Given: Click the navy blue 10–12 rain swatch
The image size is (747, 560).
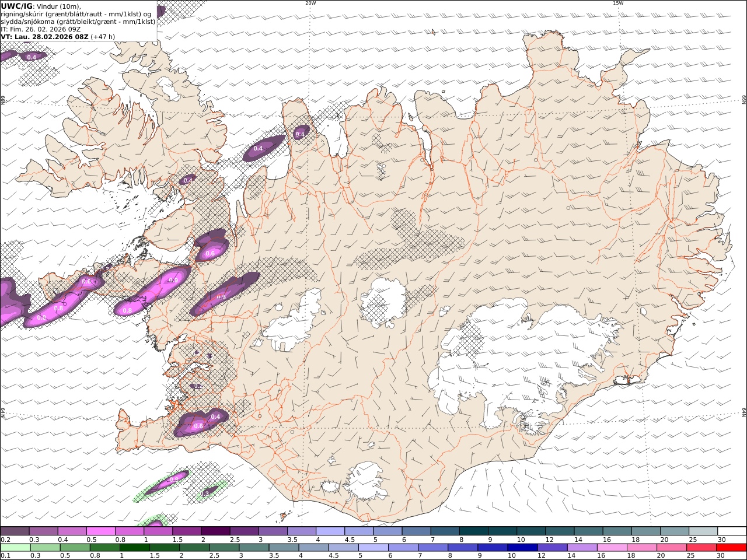Looking at the screenshot, I should pos(522,547).
